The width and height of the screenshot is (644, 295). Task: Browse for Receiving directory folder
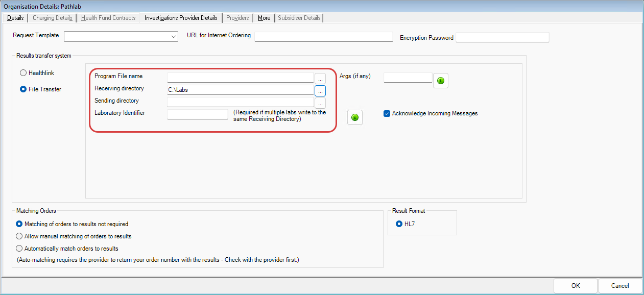click(320, 91)
